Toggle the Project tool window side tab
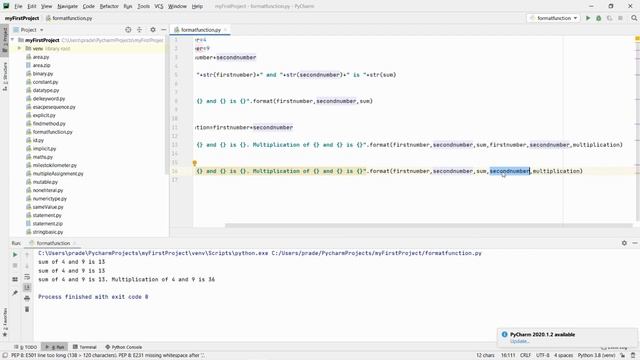The image size is (640, 360). point(4,40)
